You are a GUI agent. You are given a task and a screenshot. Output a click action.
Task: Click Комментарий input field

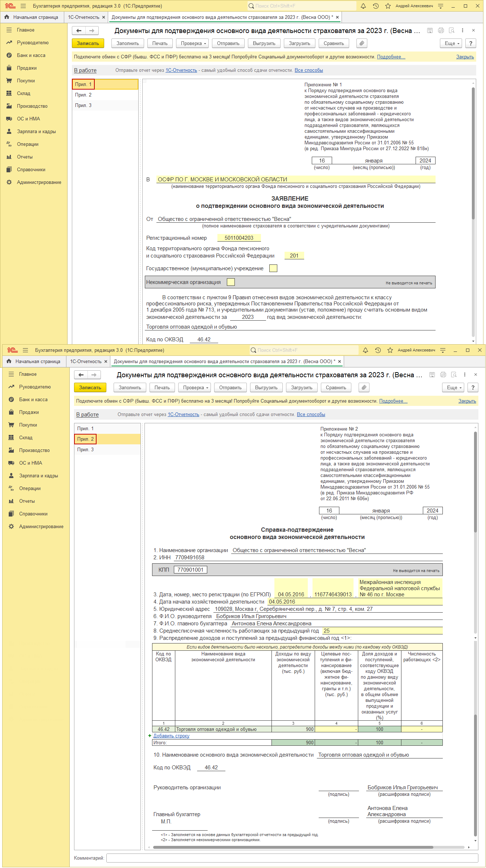pos(292,858)
